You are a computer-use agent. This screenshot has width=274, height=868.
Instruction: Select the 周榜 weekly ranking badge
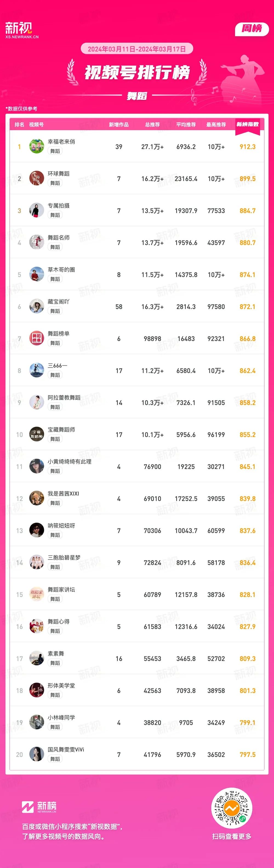[252, 29]
